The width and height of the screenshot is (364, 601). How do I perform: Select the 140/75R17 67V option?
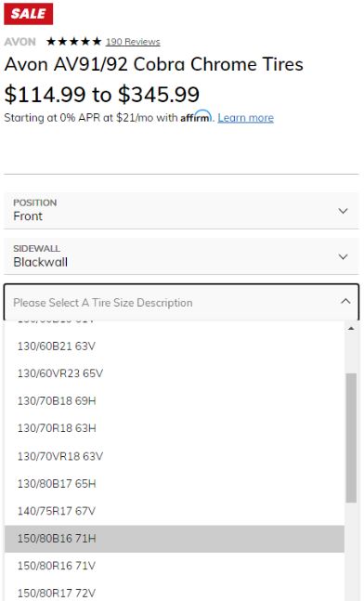175,511
